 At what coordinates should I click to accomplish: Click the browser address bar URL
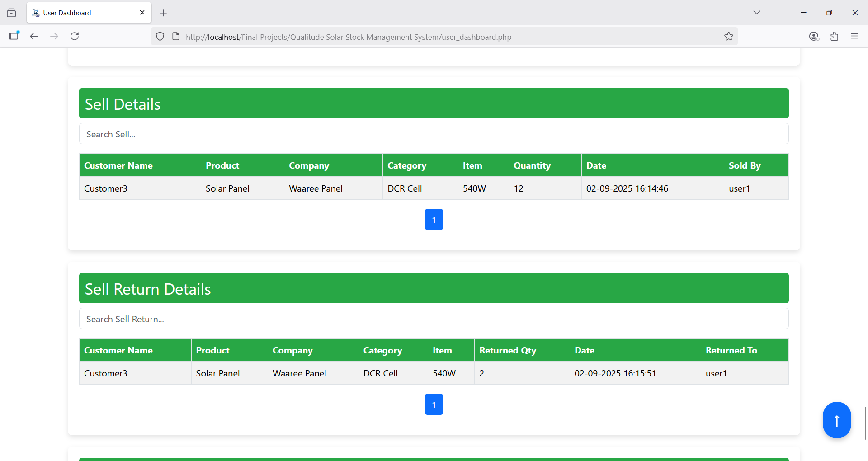tap(348, 37)
